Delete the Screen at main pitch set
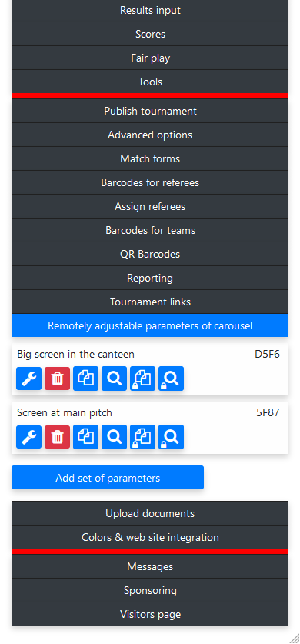 [58, 437]
